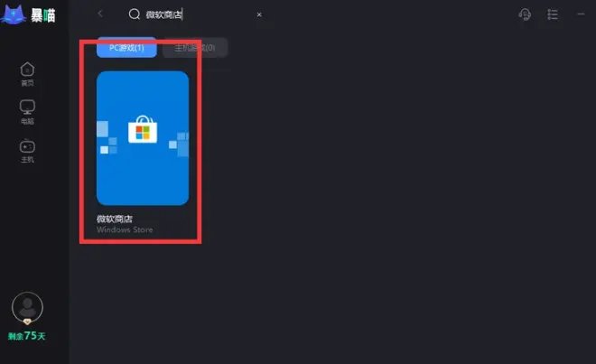Click the 剩余75天 remaining days label
Viewport: 596px width, 364px height.
point(26,336)
